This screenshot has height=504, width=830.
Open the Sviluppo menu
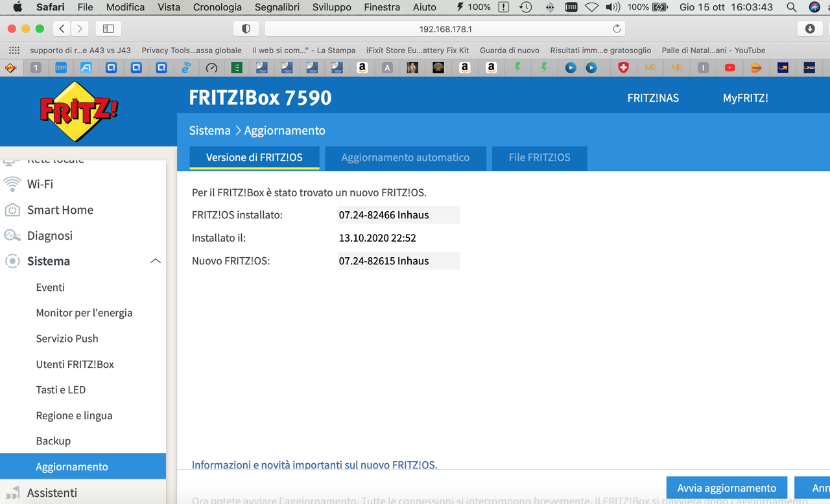[331, 7]
